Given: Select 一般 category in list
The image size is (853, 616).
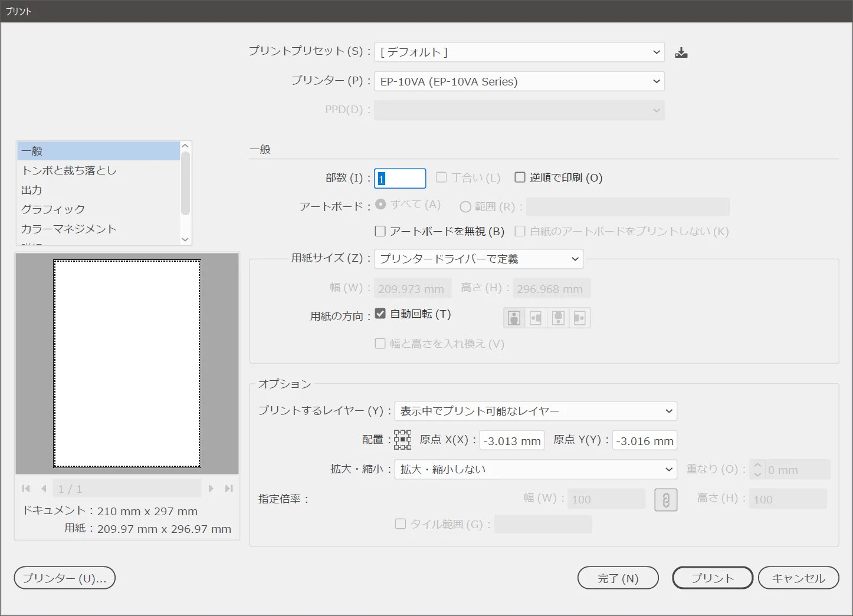Looking at the screenshot, I should coord(99,151).
